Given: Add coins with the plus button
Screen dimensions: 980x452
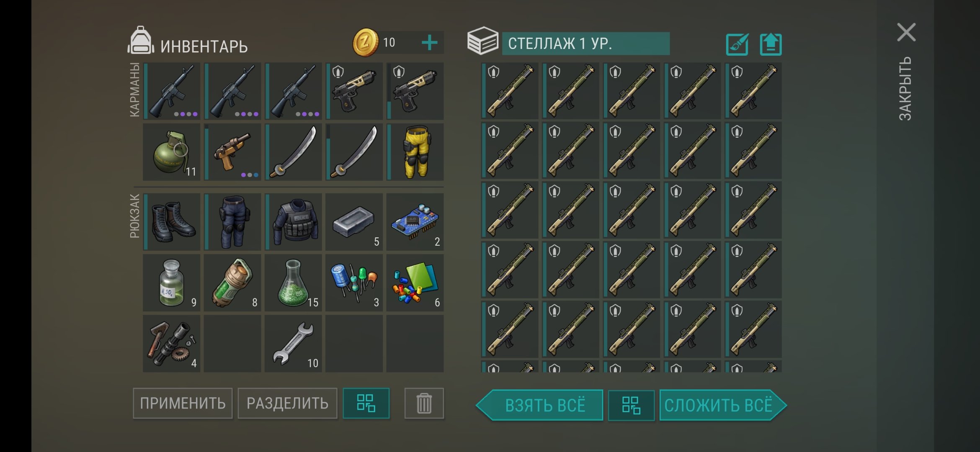Looking at the screenshot, I should [x=429, y=43].
